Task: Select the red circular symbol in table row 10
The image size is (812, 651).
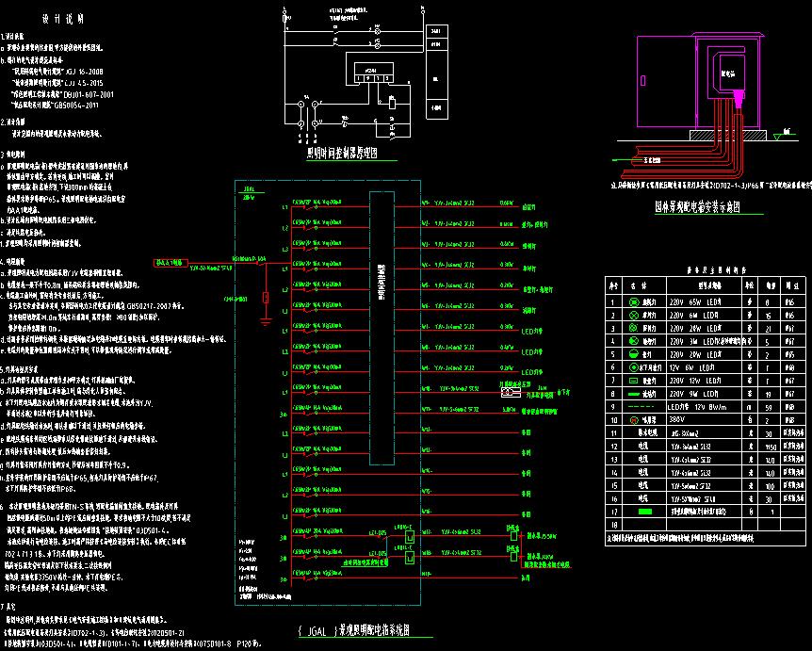Action: pos(634,420)
